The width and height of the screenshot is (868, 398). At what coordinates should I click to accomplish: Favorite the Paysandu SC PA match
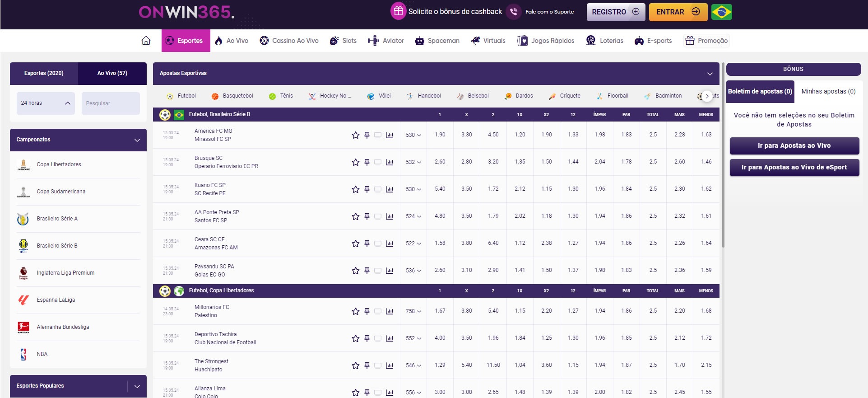[x=356, y=271]
